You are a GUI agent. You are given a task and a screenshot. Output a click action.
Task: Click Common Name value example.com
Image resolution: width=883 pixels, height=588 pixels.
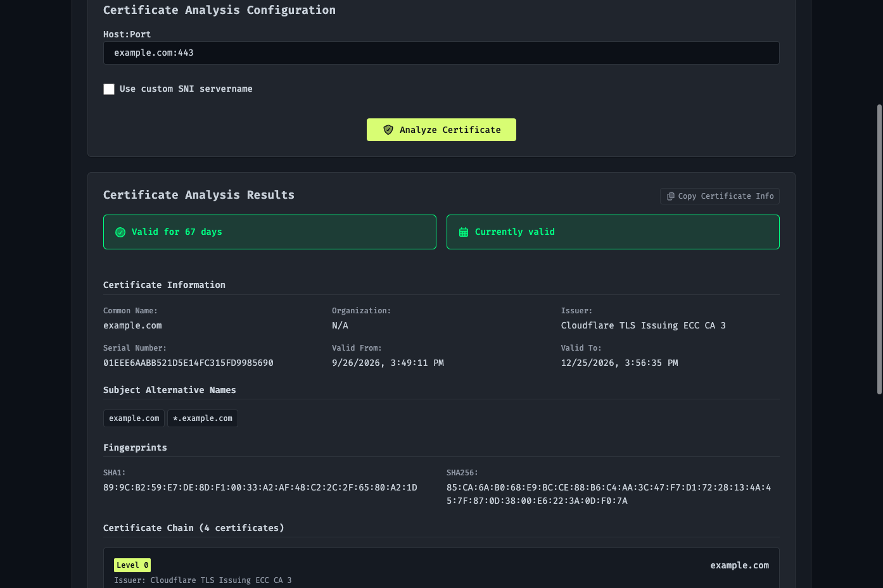132,325
